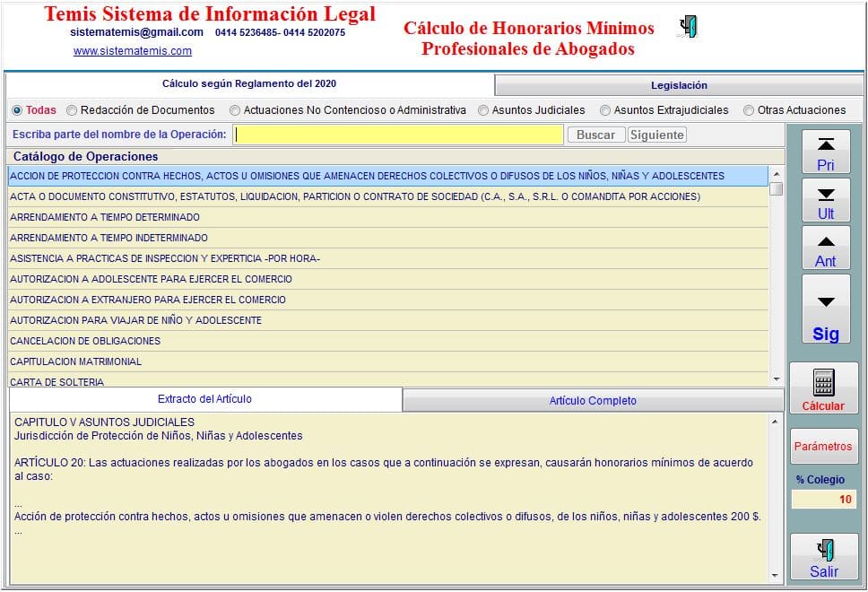Viewport: 868px width, 592px height.
Task: Select CAPITULACION MATRIMONIAL in the catalog
Action: point(75,361)
